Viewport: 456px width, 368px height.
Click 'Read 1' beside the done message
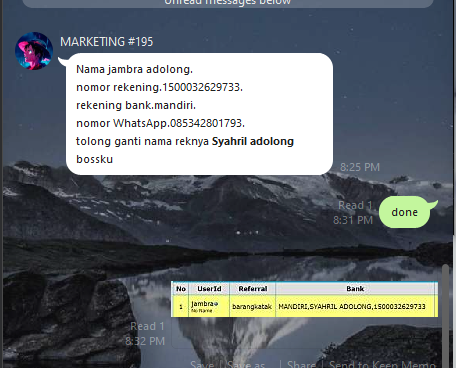coord(355,205)
